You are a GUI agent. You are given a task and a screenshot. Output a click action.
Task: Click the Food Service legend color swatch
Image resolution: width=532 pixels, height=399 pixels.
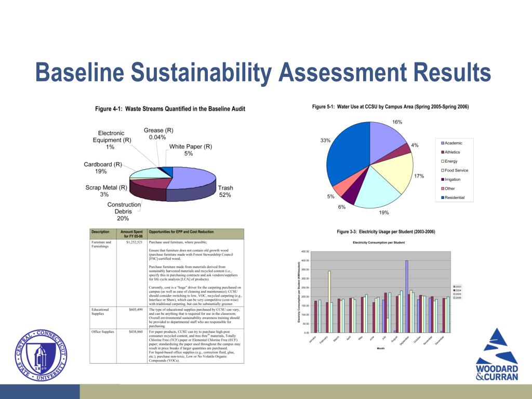click(443, 170)
